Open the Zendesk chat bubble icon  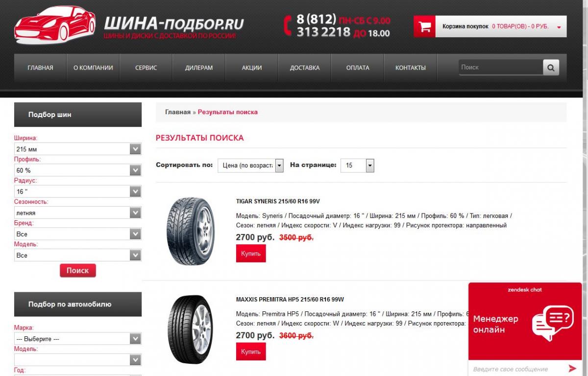click(x=552, y=323)
